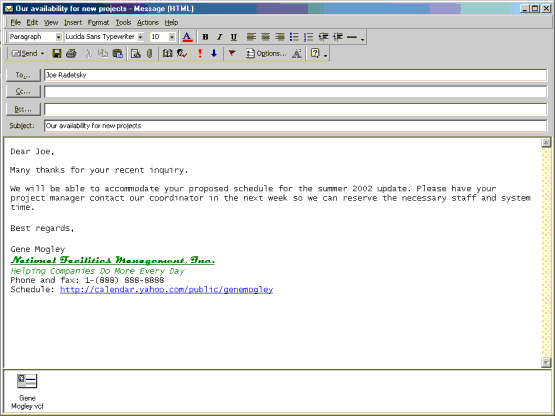Toggle Bold formatting
555x416 pixels.
(x=205, y=37)
